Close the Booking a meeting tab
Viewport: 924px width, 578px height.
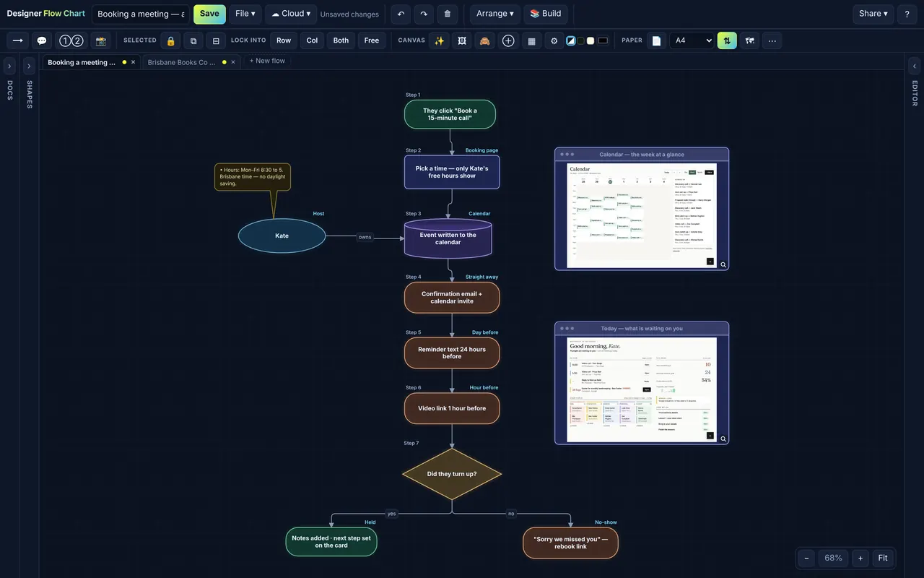point(133,62)
